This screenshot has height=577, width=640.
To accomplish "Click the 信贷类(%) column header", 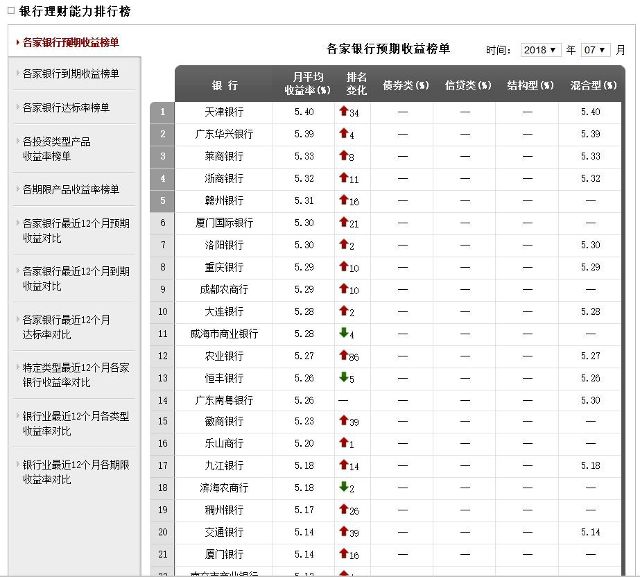I will click(468, 85).
